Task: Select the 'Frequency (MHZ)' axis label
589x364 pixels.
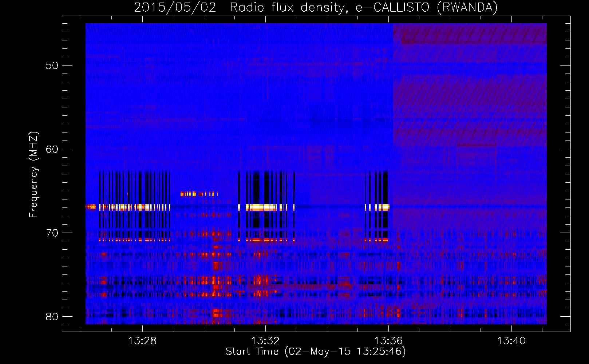Action: click(33, 175)
